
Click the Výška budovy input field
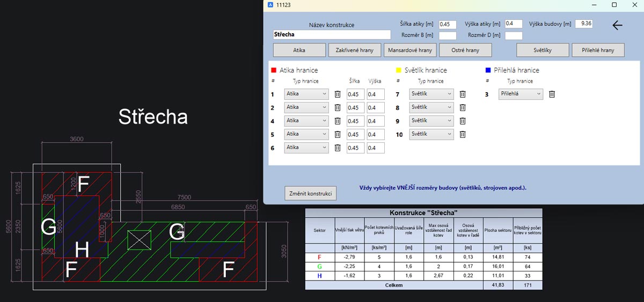click(583, 24)
